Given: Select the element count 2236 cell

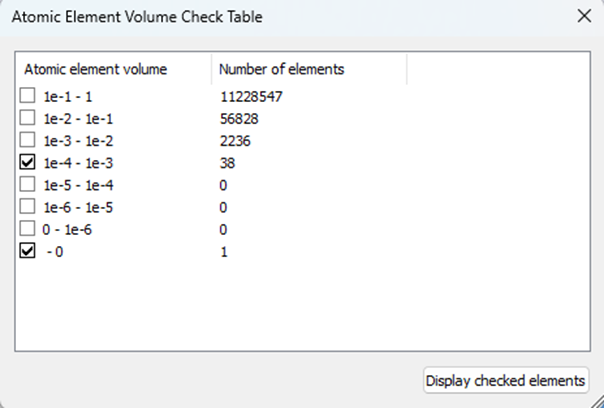Looking at the screenshot, I should 235,141.
